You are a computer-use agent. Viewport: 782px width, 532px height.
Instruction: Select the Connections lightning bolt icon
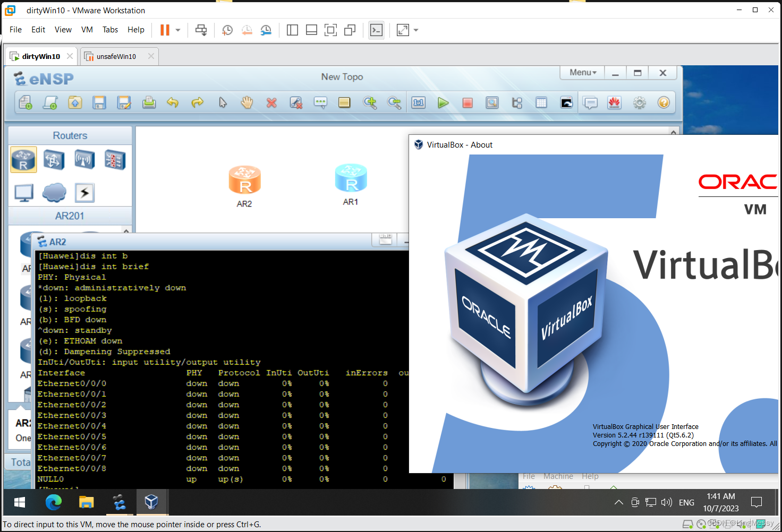84,193
